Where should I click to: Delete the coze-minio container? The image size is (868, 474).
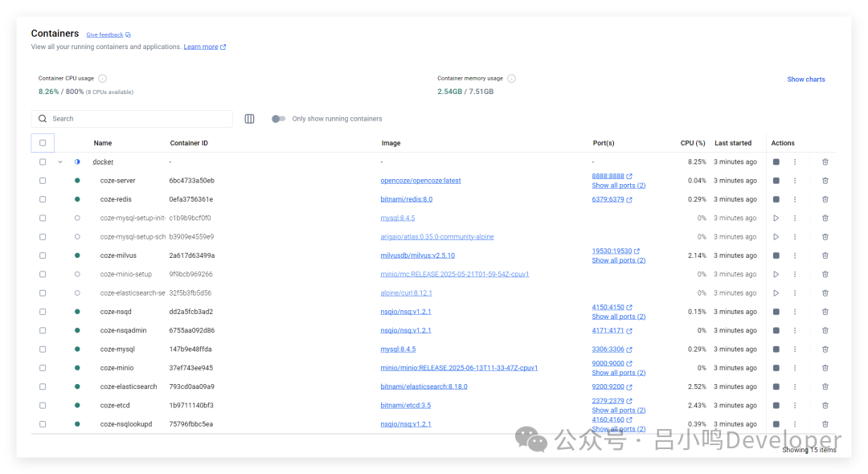tap(825, 368)
